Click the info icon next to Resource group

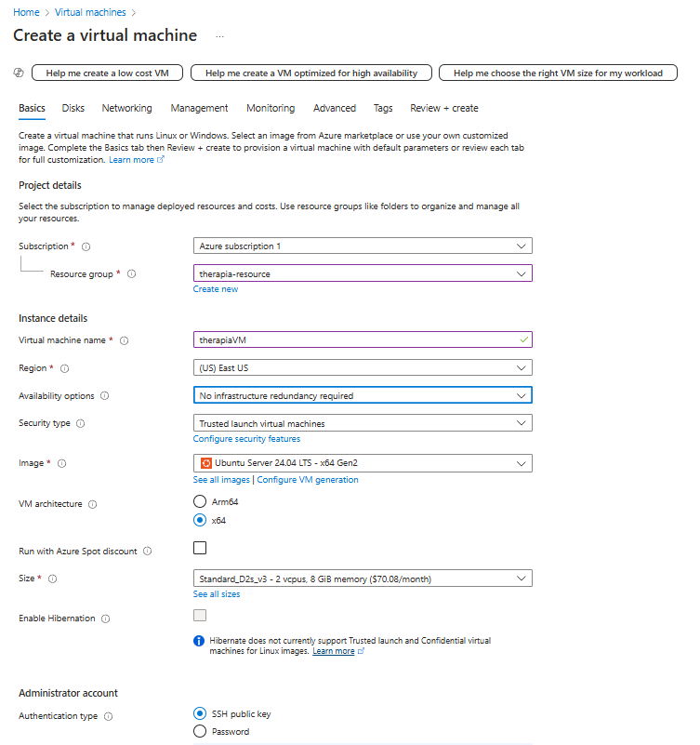pyautogui.click(x=132, y=273)
